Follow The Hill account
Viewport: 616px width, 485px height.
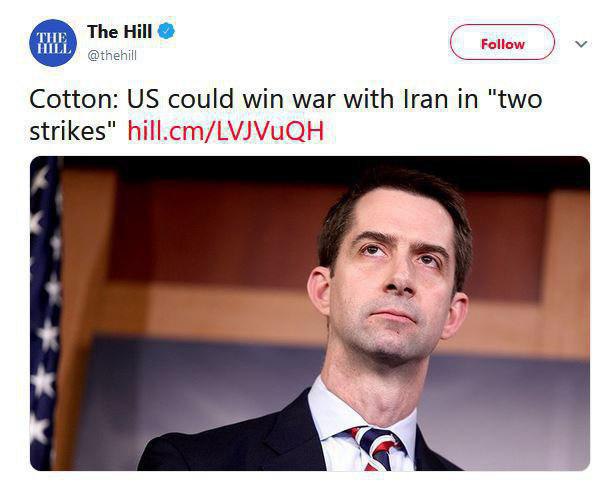[502, 42]
